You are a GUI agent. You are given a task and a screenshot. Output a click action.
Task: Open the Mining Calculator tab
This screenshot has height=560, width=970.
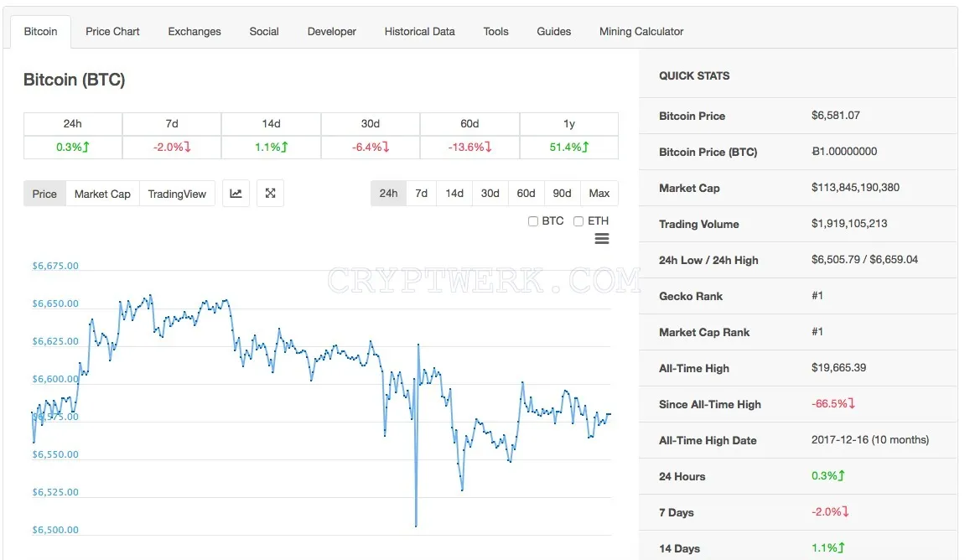point(641,32)
